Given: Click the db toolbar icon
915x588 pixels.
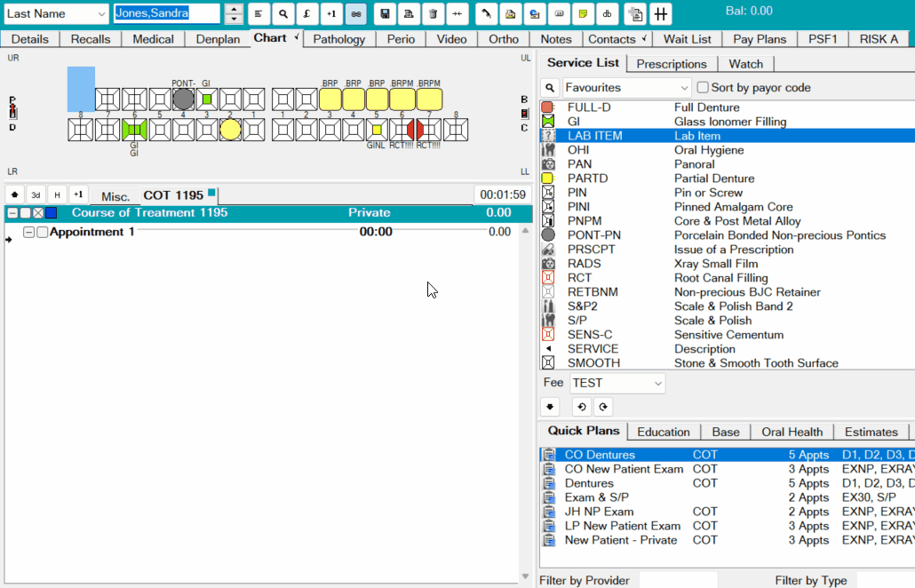Looking at the screenshot, I should pyautogui.click(x=607, y=14).
